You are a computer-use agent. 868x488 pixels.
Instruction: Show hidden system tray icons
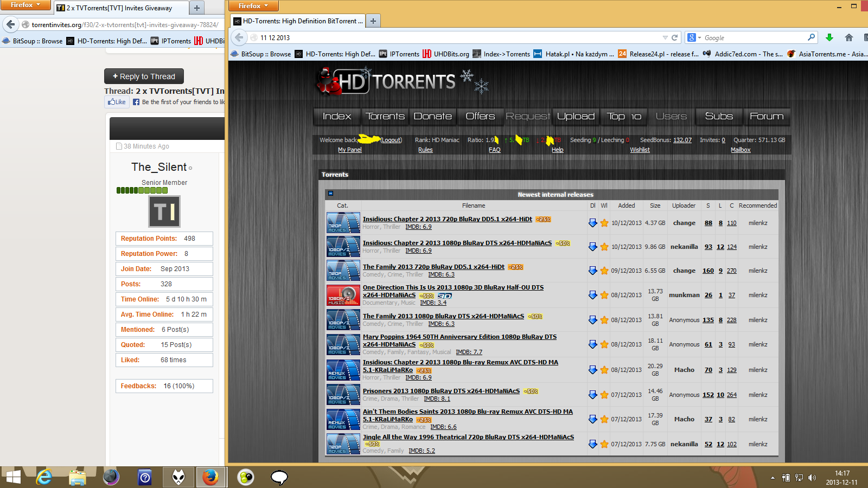point(773,478)
